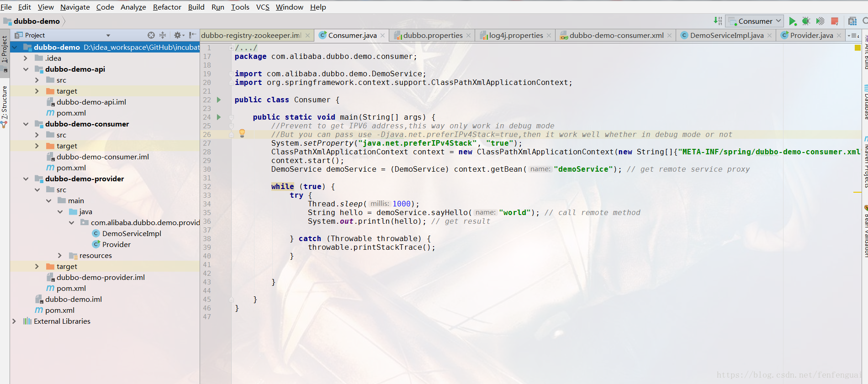Open the Build menu
This screenshot has height=384, width=868.
click(196, 7)
